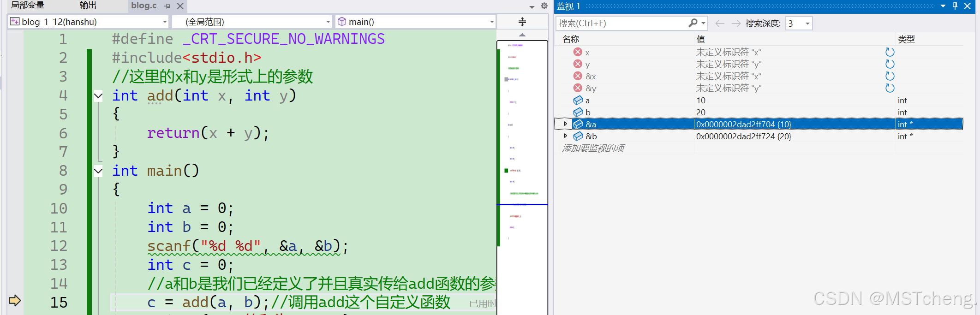The image size is (980, 315).
Task: Click the 类型 column header
Action: tap(906, 39)
